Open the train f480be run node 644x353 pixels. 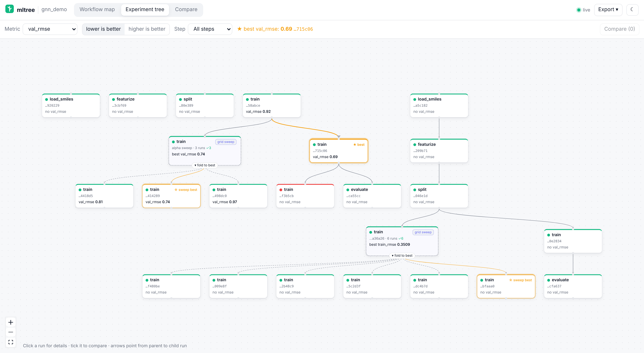[171, 286]
